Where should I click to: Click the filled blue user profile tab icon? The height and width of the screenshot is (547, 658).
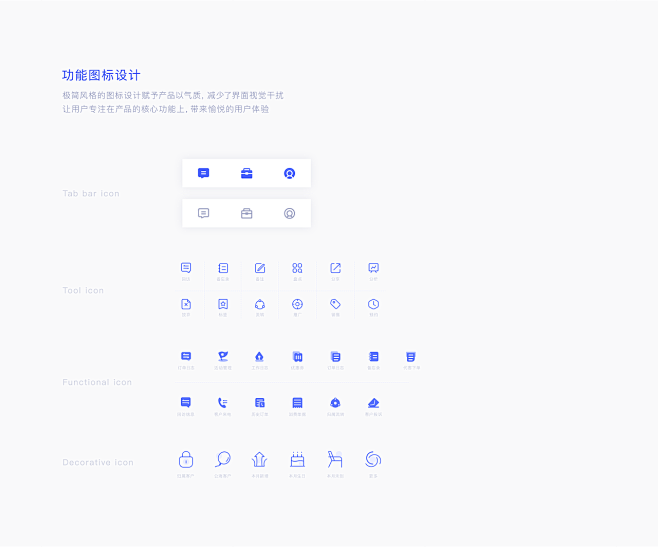point(290,173)
